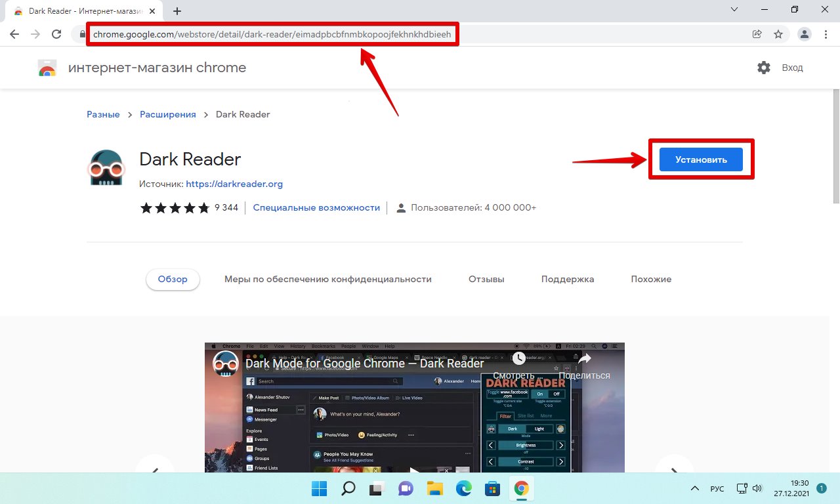Image resolution: width=840 pixels, height=504 pixels.
Task: Open the Teams chat taskbar icon
Action: click(406, 488)
